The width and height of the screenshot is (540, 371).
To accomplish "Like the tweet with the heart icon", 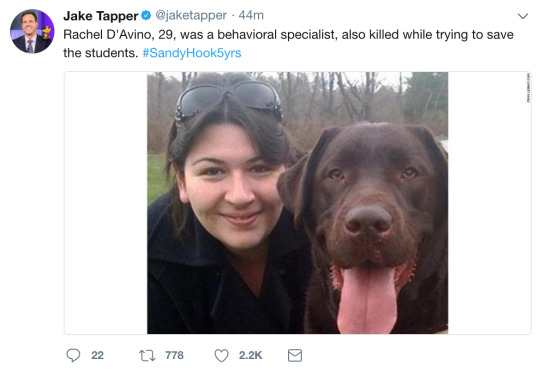I will pos(221,355).
